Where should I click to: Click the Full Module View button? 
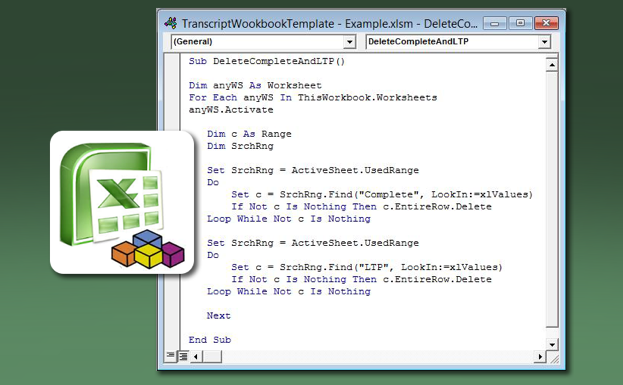(x=183, y=356)
